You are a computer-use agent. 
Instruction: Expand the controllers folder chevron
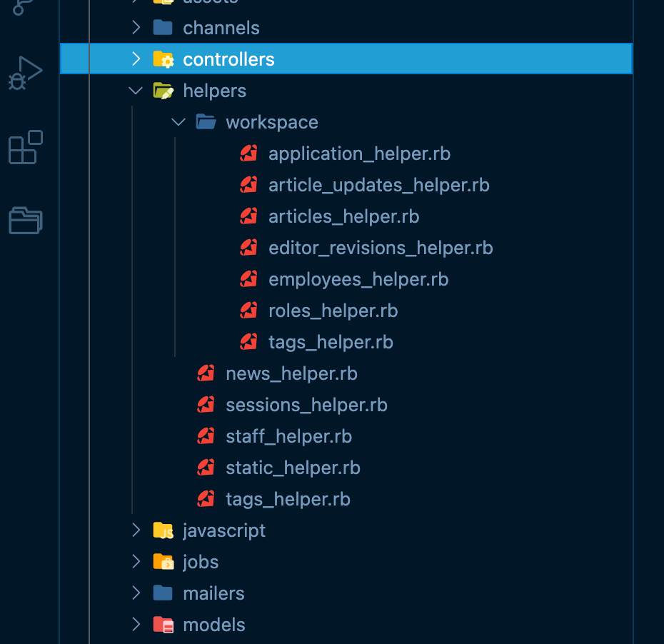[x=136, y=59]
